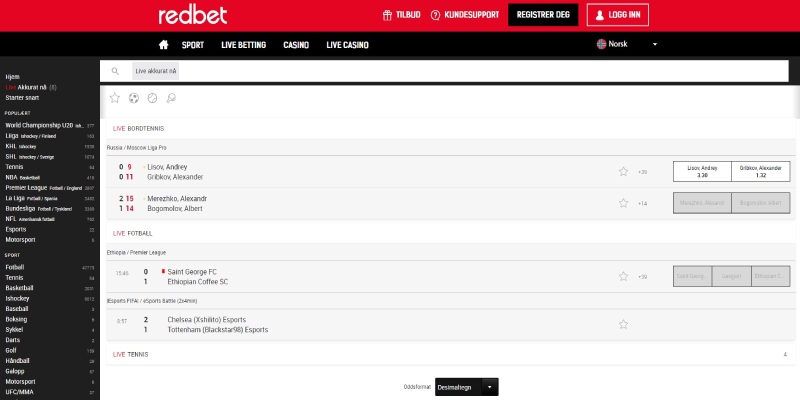Viewport: 800px width, 400px height.
Task: Bet on Lisov, Andrey at 3.30
Action: click(x=702, y=171)
